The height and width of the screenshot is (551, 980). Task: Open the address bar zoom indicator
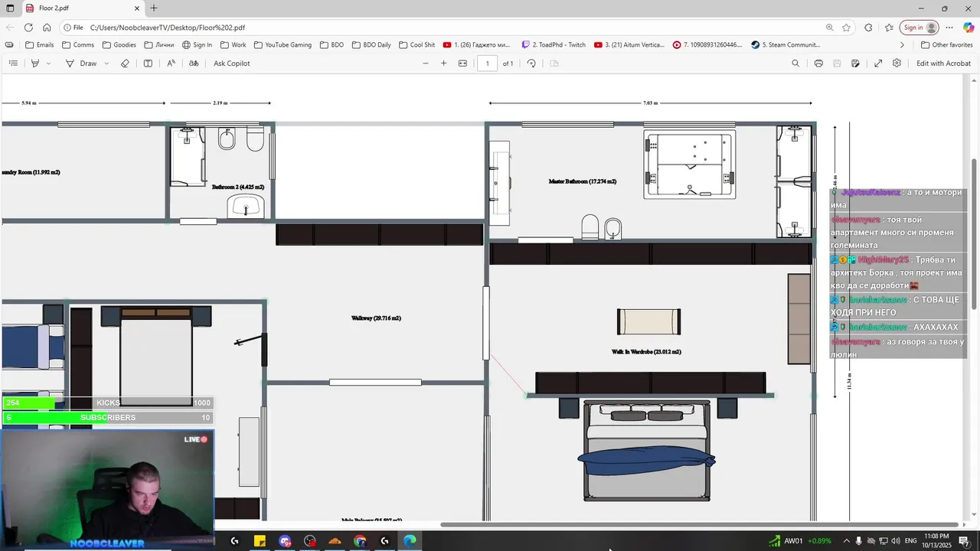829,28
